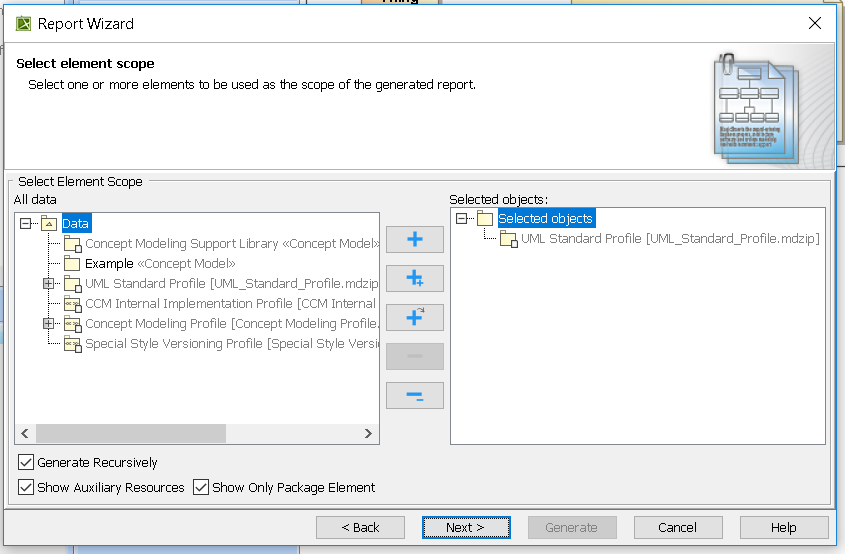Screen dimensions: 845x554
Task: Go back with the < Back button
Action: tap(360, 527)
